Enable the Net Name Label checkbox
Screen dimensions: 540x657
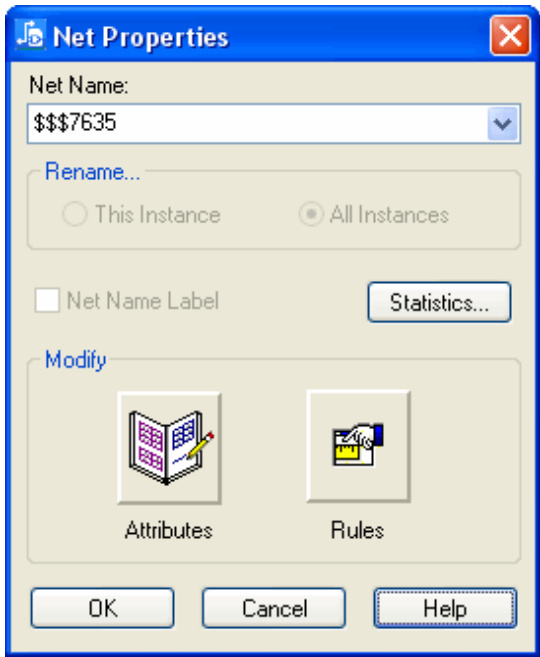coord(47,300)
